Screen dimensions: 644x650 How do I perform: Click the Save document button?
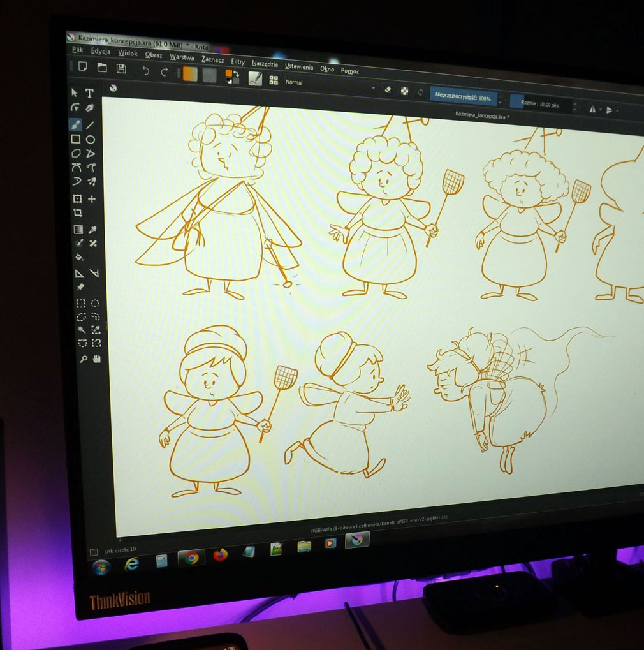point(121,68)
